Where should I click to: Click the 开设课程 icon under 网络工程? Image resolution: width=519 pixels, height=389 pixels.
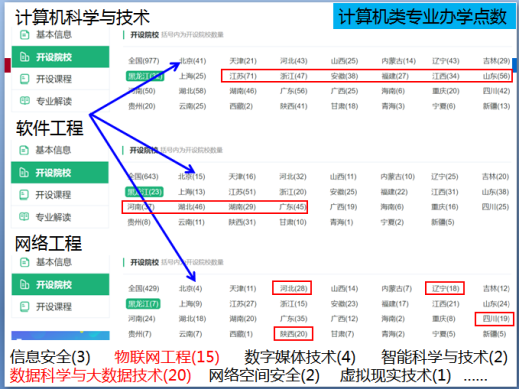point(25,306)
